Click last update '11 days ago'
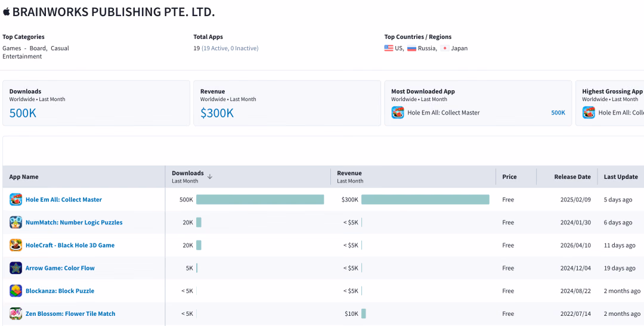 [x=620, y=245]
